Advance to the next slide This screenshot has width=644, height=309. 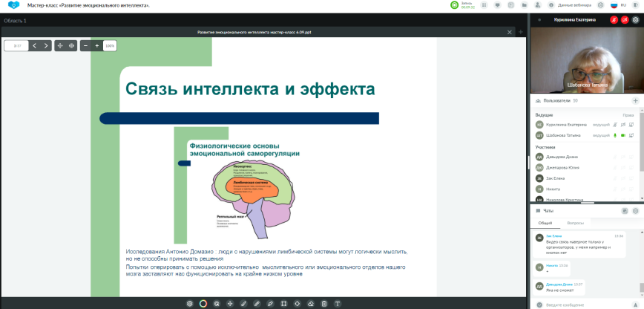coord(46,45)
